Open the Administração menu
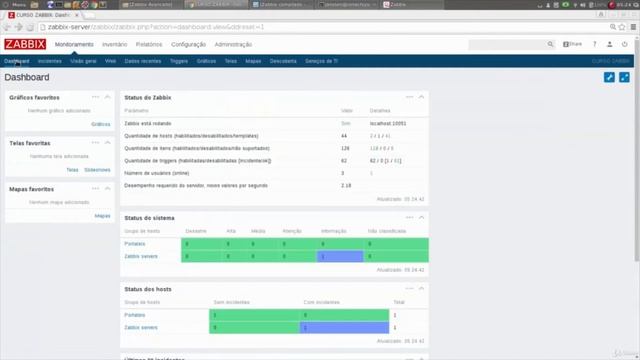 coord(233,44)
